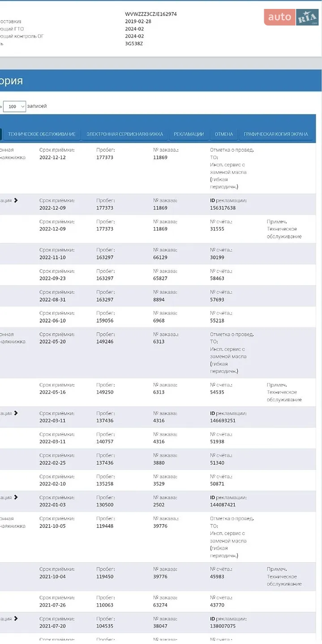The width and height of the screenshot is (322, 644).
Task: Click invoice number 31555
Action: [217, 229]
